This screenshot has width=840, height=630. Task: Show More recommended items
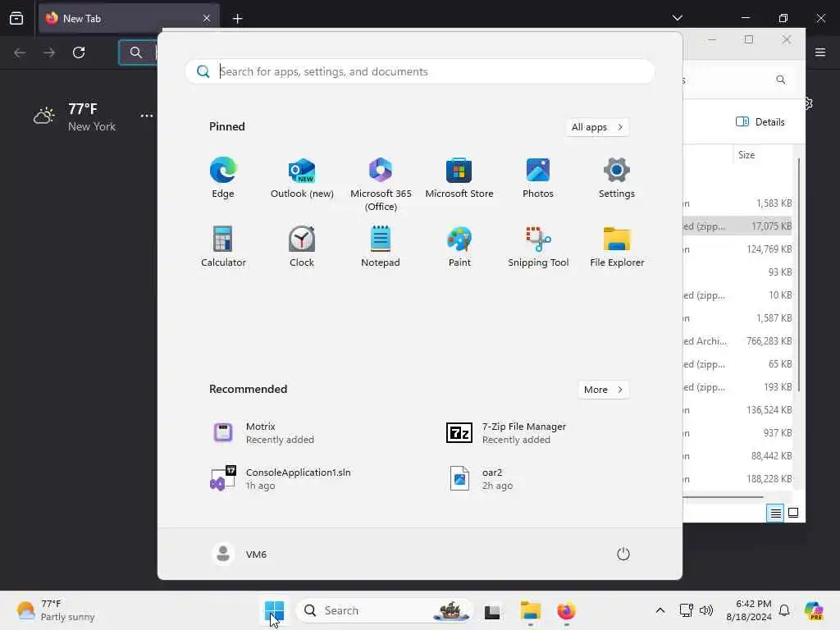pyautogui.click(x=603, y=390)
